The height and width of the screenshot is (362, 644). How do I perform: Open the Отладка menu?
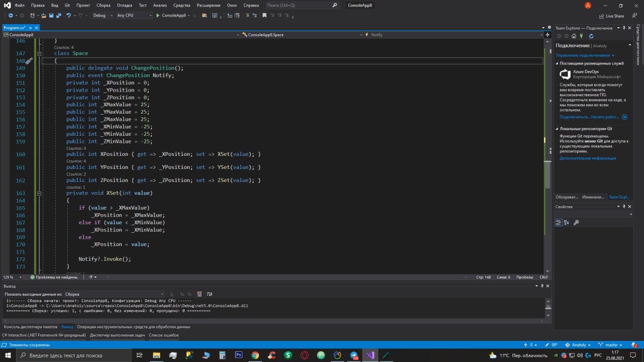(x=124, y=5)
